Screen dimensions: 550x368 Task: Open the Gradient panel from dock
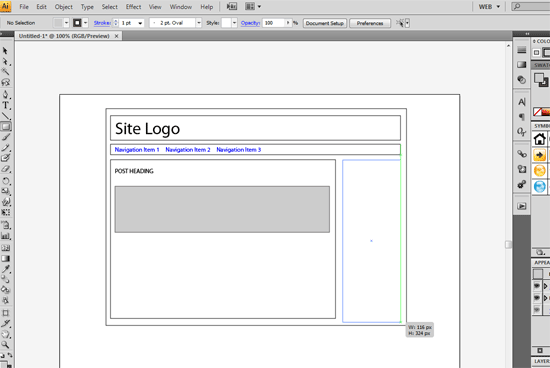point(522,65)
